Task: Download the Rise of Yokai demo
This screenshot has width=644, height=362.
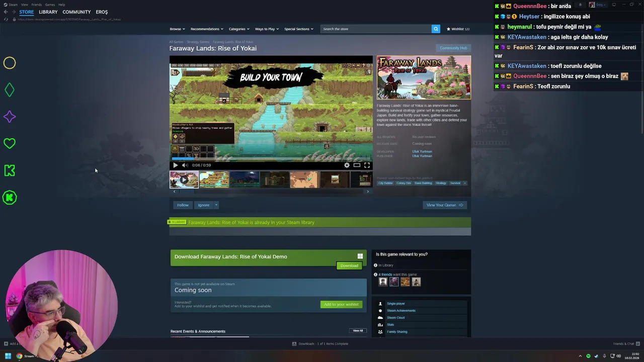Action: coord(349,265)
